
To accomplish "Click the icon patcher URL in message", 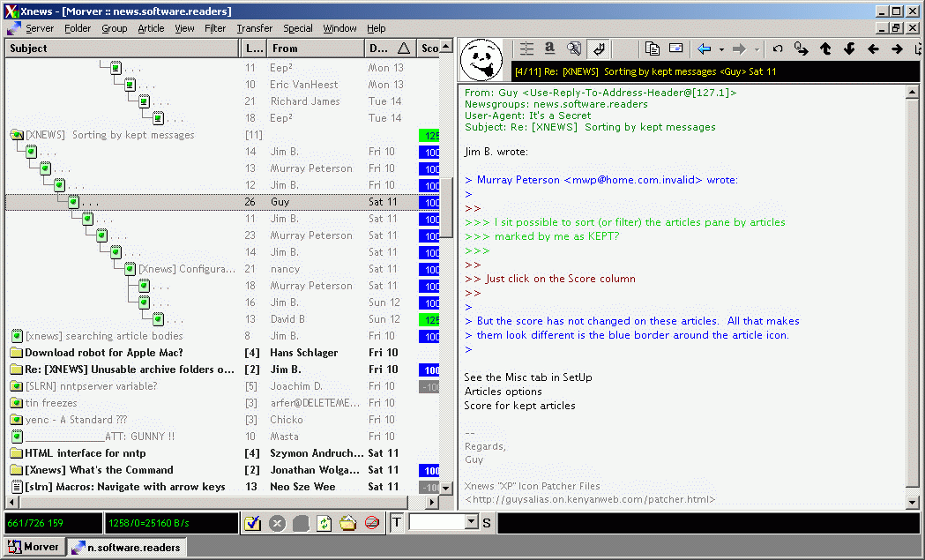I will point(589,499).
